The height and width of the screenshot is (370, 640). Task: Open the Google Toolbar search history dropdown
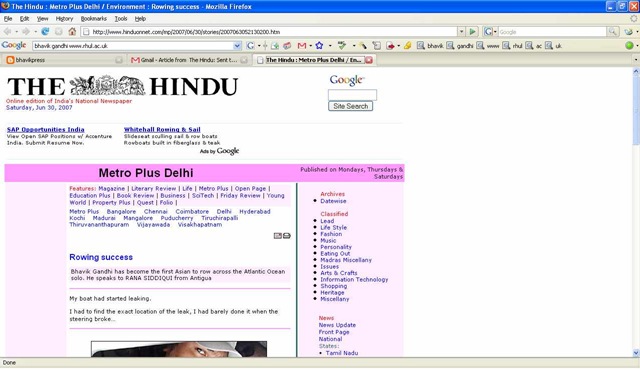point(237,46)
